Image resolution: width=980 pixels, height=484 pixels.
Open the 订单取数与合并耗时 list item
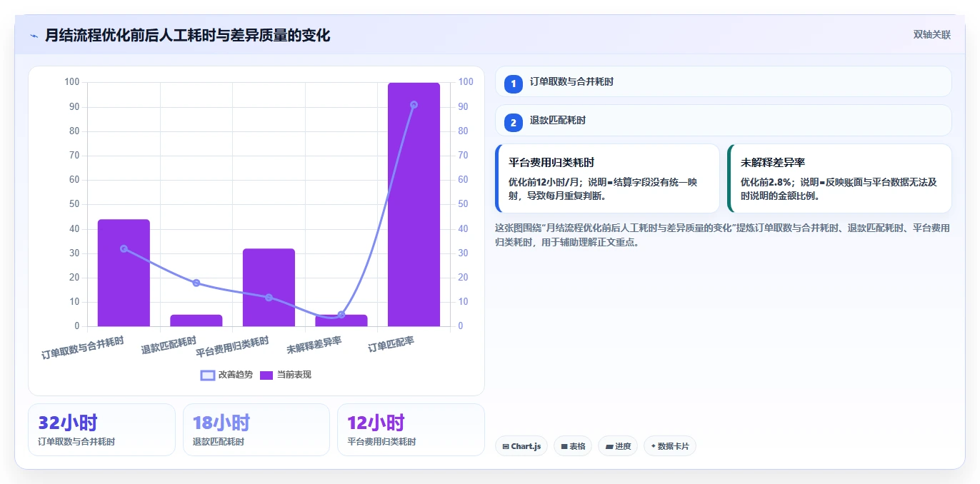click(724, 81)
